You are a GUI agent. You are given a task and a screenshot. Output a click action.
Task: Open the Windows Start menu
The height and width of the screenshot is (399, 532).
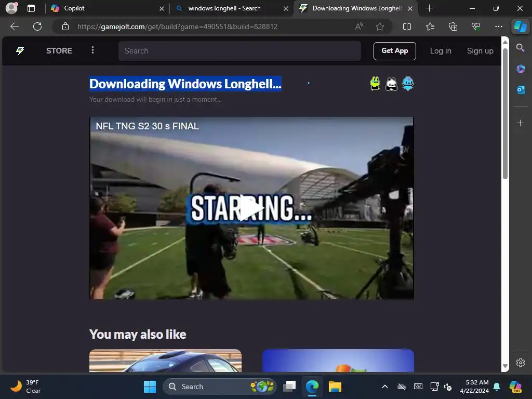point(150,387)
